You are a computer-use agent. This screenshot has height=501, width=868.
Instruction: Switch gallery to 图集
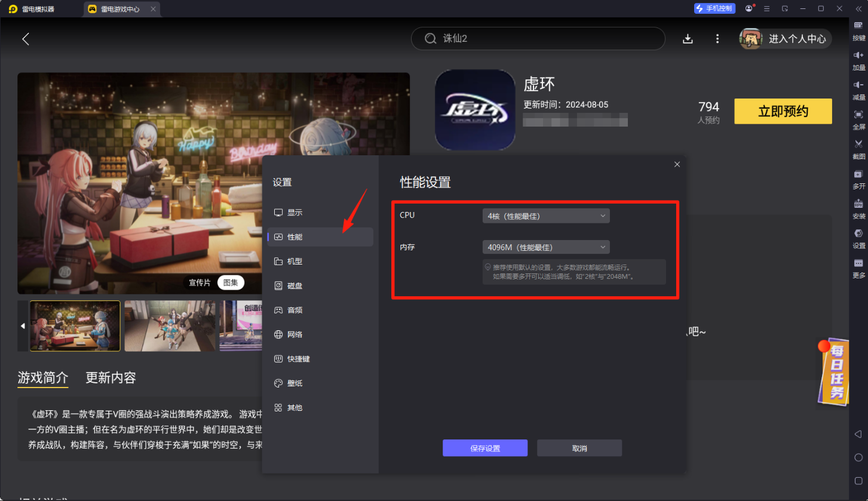(x=231, y=282)
